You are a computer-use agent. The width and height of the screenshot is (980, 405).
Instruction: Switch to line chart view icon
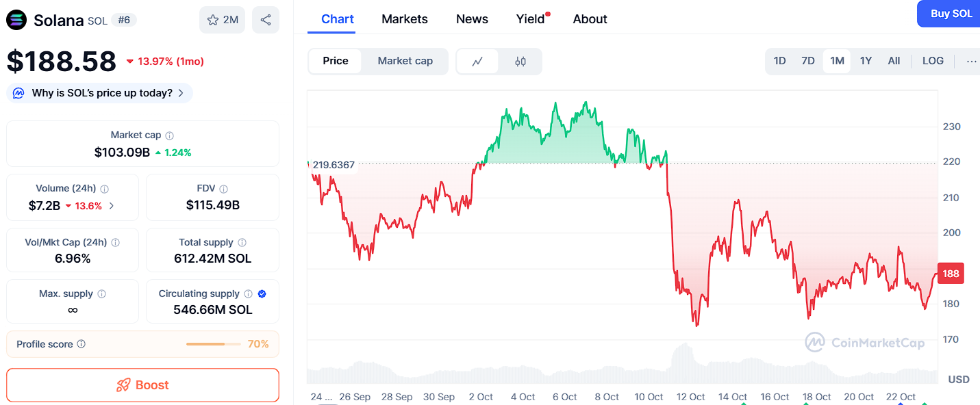point(477,62)
